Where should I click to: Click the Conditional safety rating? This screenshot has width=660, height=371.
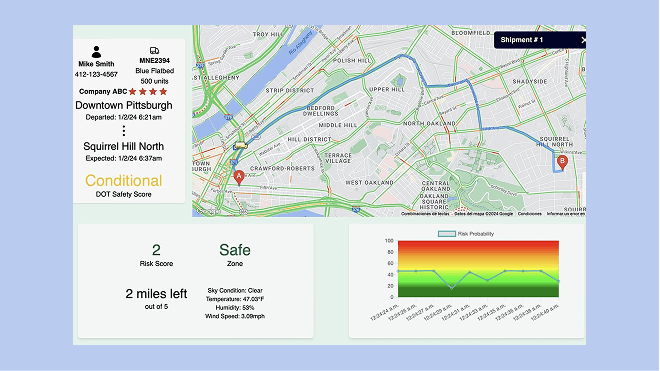[124, 181]
